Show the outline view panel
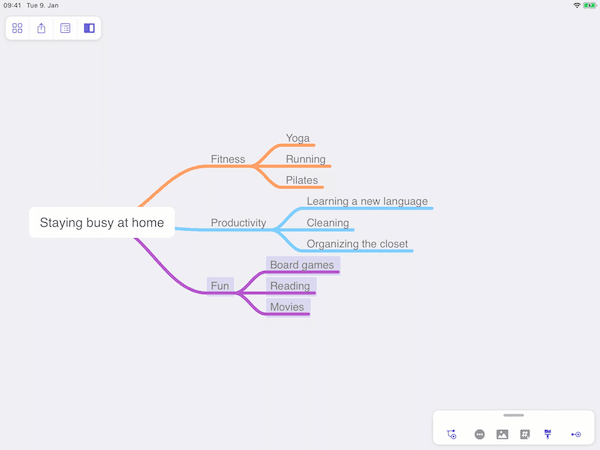 point(65,28)
